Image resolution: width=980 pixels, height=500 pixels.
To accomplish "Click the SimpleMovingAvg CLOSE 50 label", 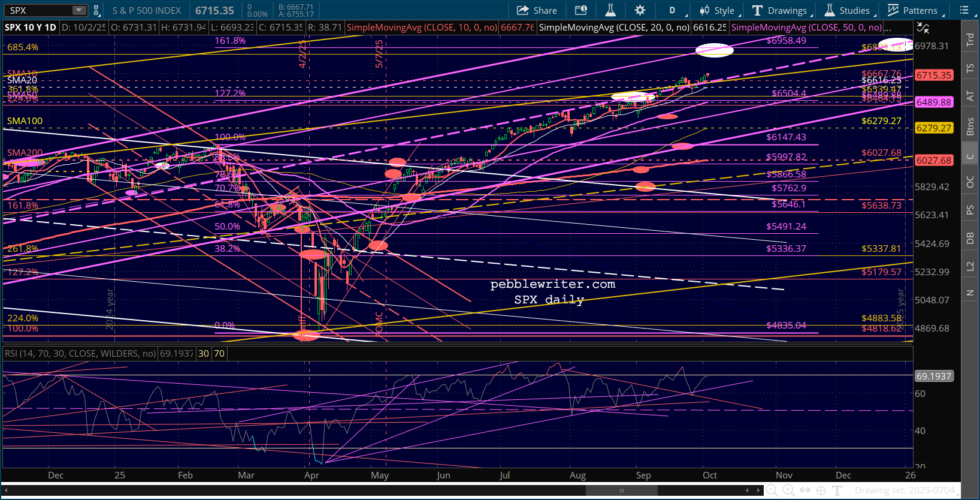I will 807,28.
